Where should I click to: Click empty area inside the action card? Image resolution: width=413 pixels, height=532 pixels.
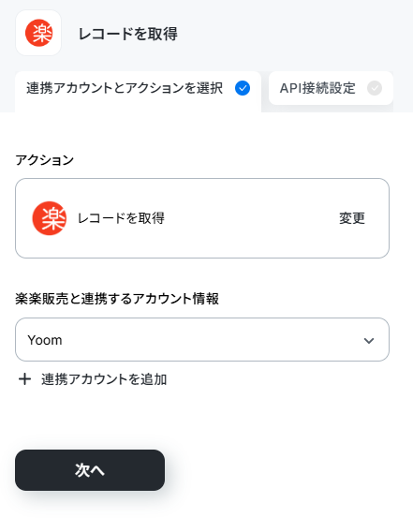pos(251,218)
